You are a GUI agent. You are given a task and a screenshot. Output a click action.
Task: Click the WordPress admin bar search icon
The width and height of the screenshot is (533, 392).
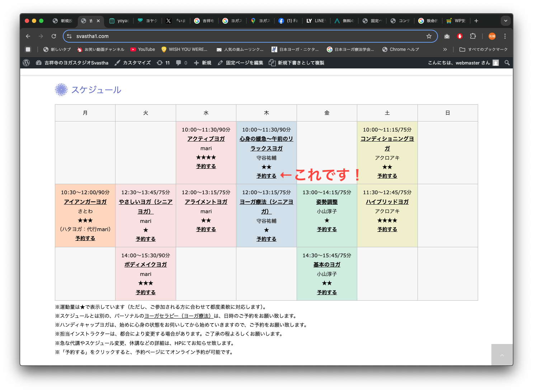507,63
